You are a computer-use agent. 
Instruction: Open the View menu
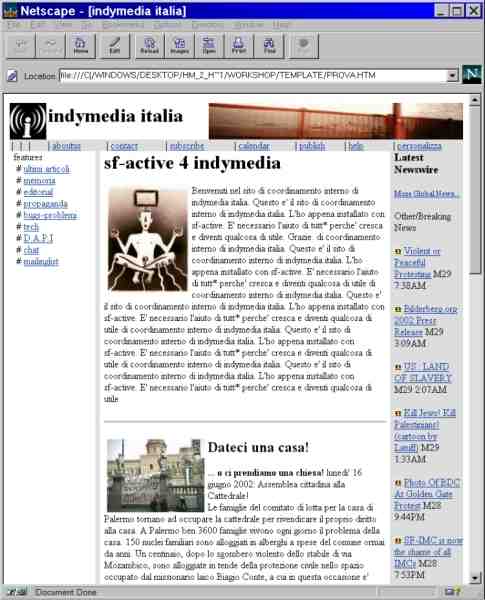(63, 25)
